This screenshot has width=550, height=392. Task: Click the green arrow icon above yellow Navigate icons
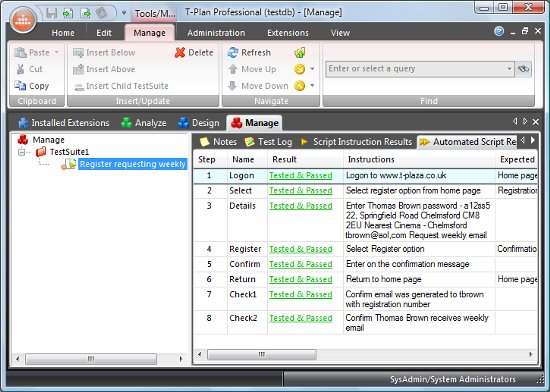point(300,53)
